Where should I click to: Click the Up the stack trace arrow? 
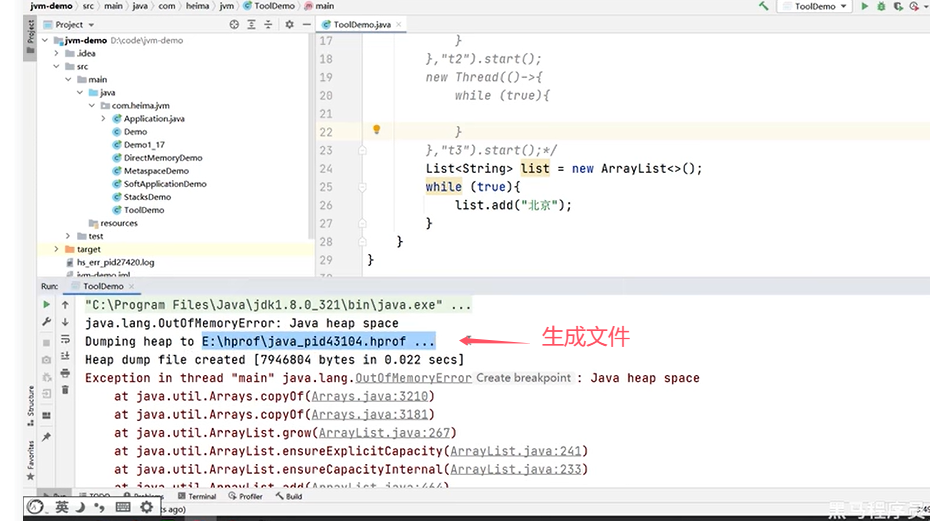pyautogui.click(x=65, y=304)
